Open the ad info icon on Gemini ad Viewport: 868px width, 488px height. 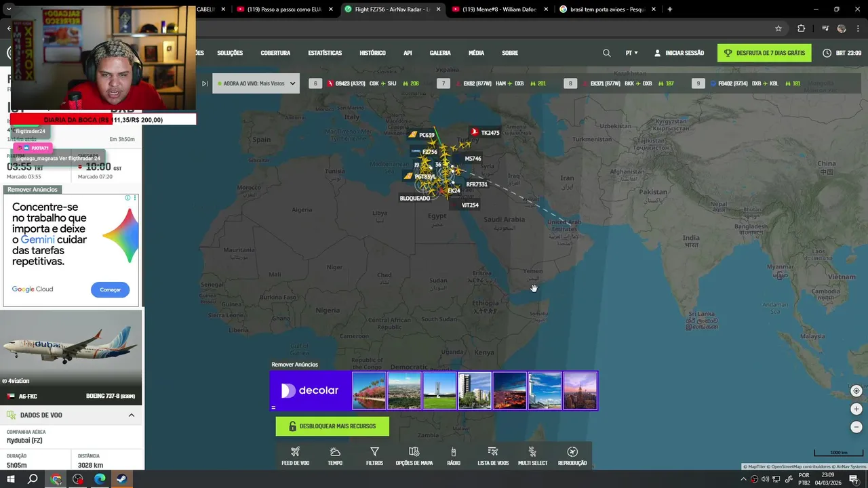pyautogui.click(x=127, y=198)
